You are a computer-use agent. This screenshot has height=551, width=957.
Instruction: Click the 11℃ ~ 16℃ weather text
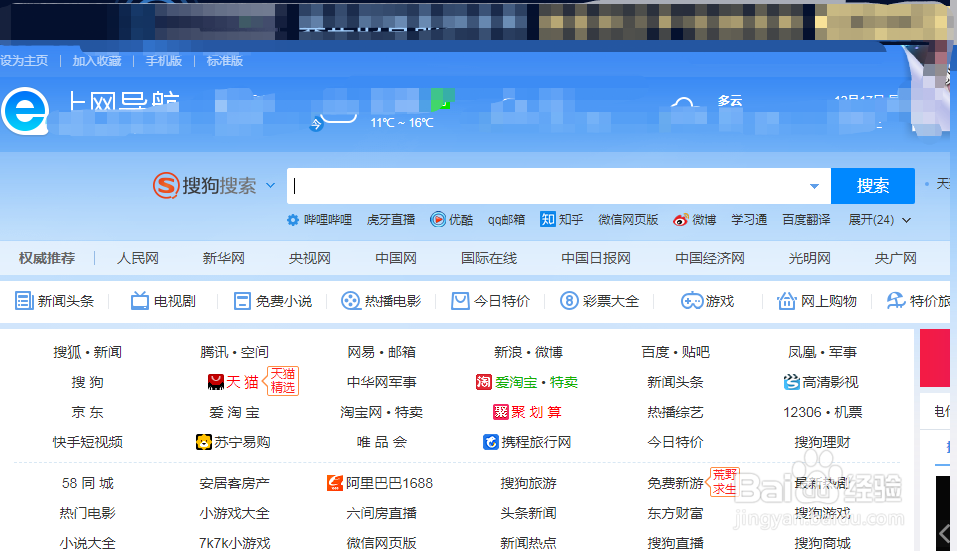click(x=402, y=123)
